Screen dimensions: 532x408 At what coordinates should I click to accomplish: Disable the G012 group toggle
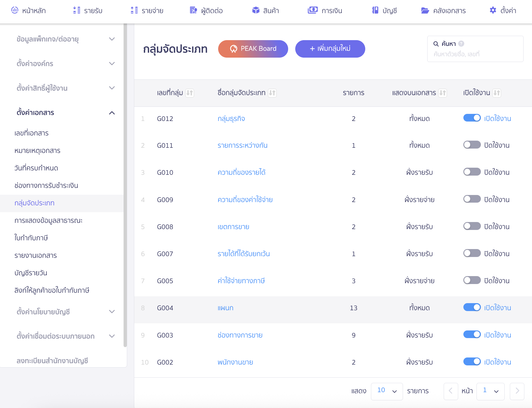coord(472,118)
